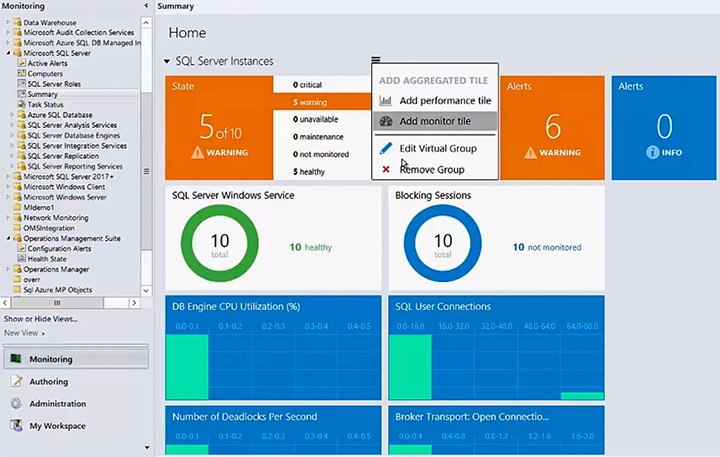The width and height of the screenshot is (720, 457).
Task: Click the '10 not monitored' legend text
Action: pos(547,247)
